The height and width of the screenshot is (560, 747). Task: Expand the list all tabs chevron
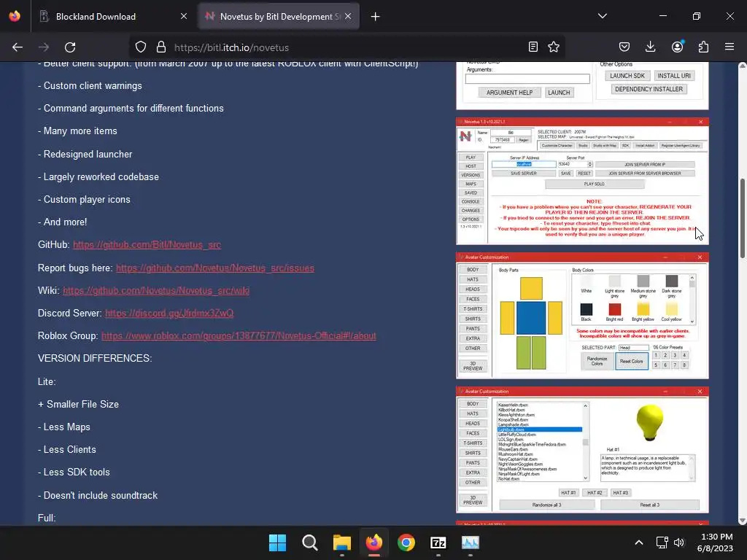point(603,16)
